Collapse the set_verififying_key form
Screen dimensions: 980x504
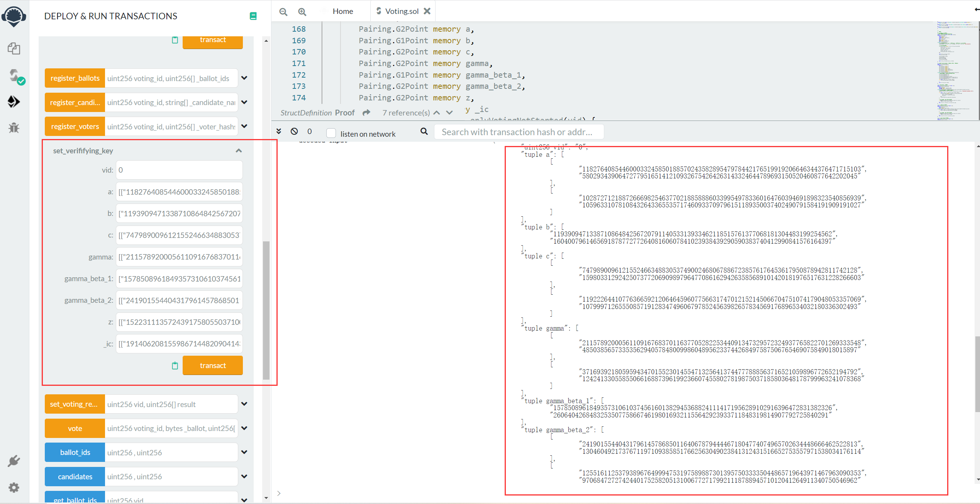239,151
